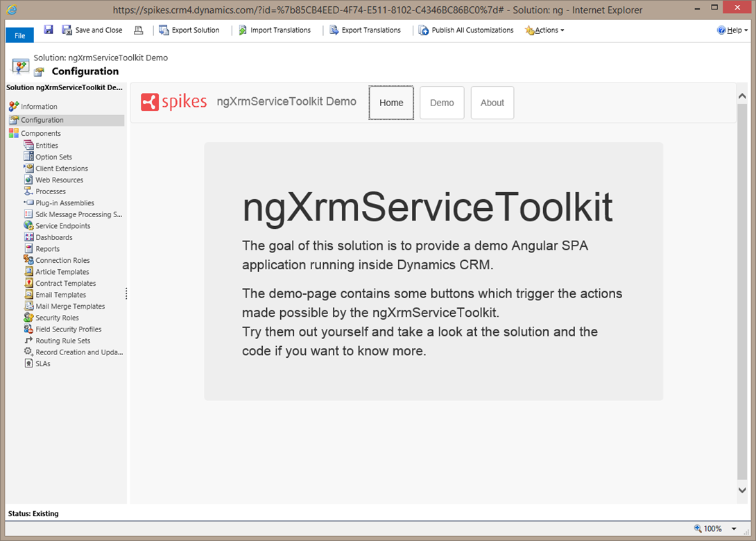This screenshot has height=541, width=756.
Task: Click the Help question mark icon
Action: (x=721, y=30)
